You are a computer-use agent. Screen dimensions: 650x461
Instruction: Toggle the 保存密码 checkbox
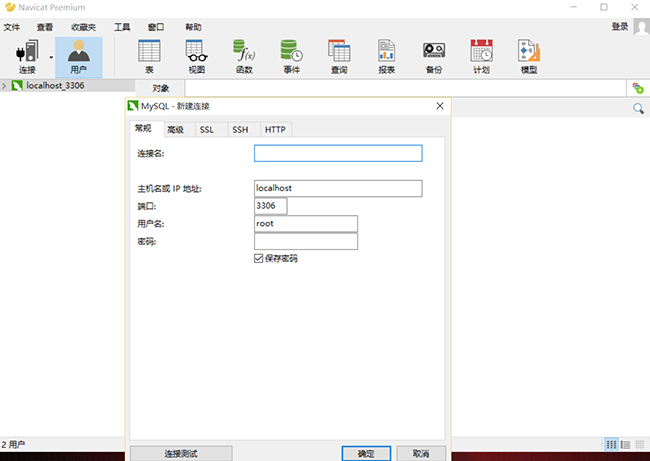259,259
